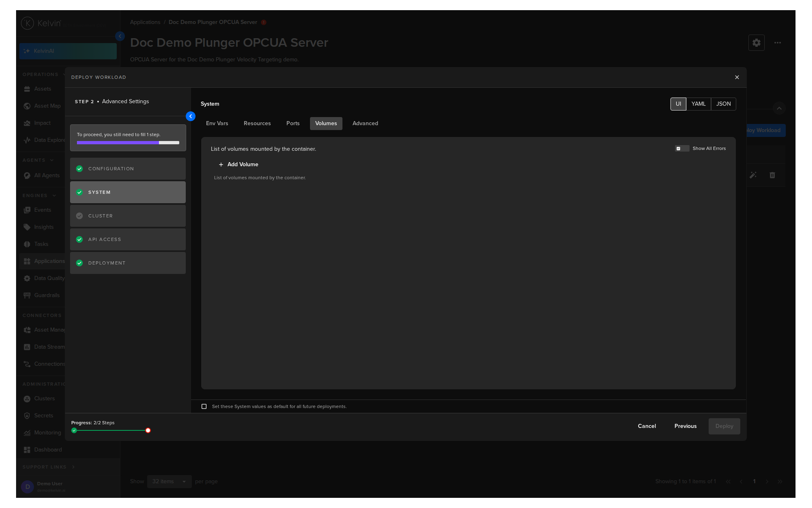
Task: Open Clusters sidebar icon
Action: click(x=27, y=399)
